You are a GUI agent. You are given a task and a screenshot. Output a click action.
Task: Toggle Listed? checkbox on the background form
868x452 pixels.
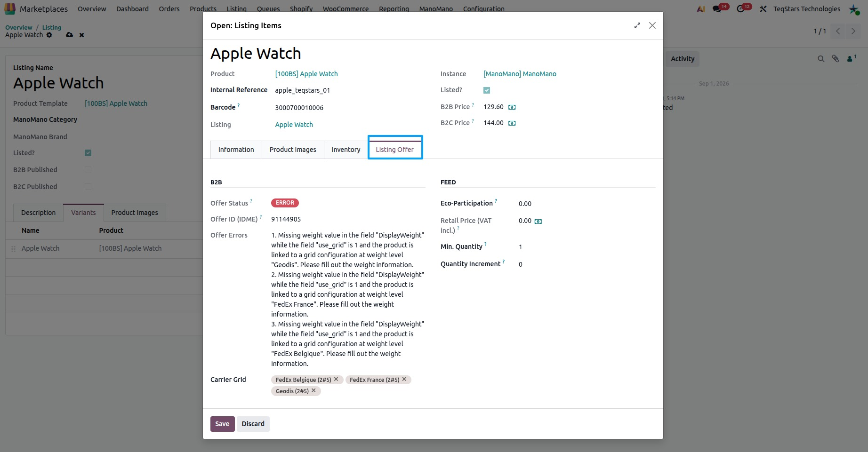click(88, 153)
